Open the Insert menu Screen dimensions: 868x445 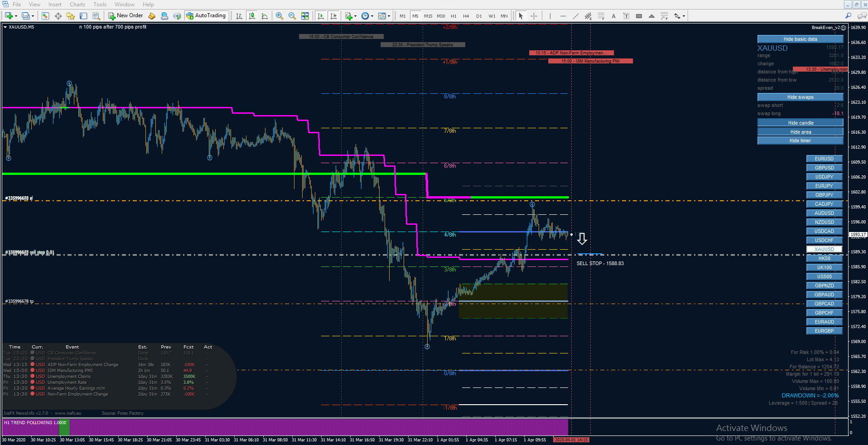[x=55, y=5]
